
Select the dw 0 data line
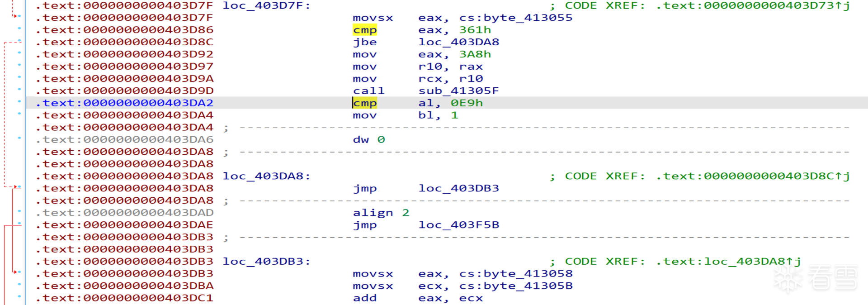coord(369,140)
